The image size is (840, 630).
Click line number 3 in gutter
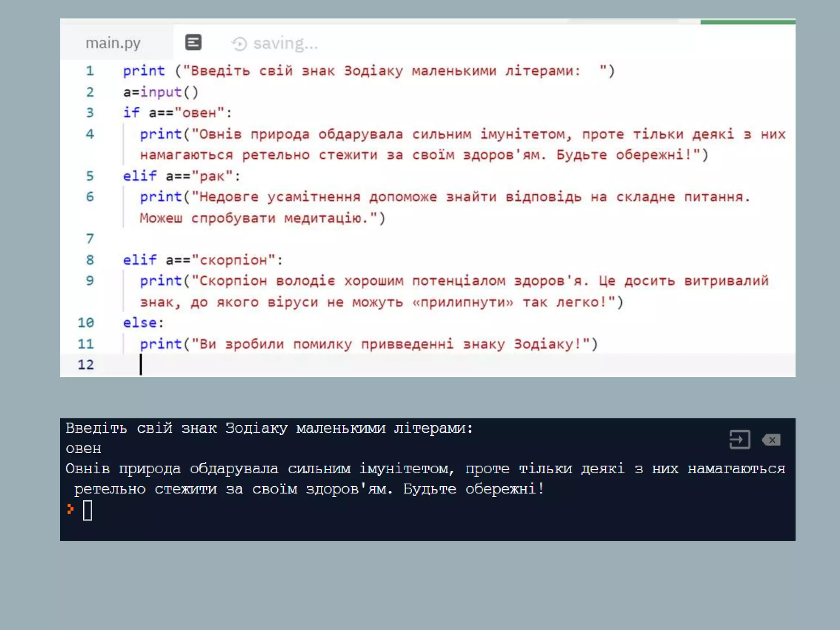[90, 113]
